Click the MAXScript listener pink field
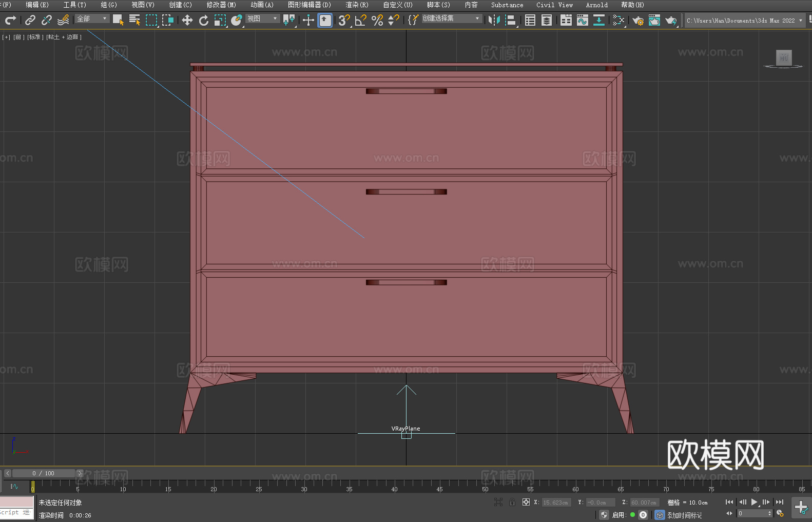This screenshot has width=812, height=522. 17,501
